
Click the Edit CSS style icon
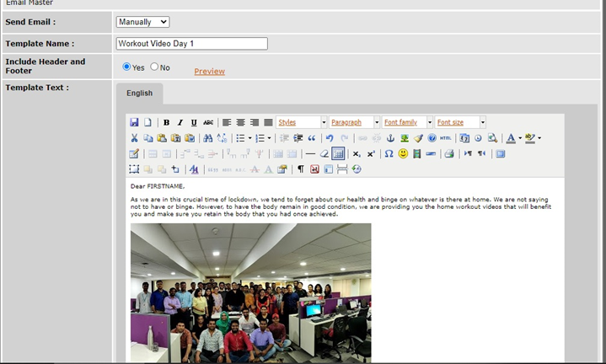tap(194, 169)
